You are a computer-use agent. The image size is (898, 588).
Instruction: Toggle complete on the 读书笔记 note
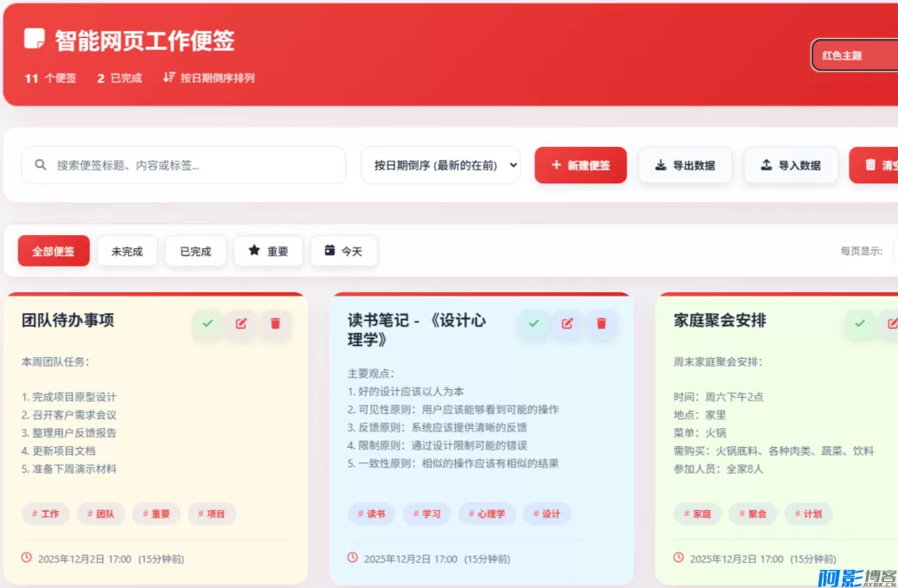tap(533, 323)
